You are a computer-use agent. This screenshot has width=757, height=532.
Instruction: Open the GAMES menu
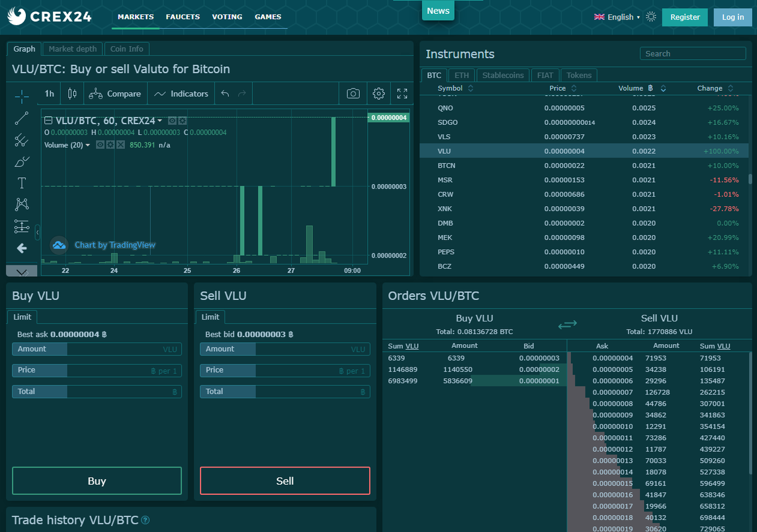click(268, 17)
